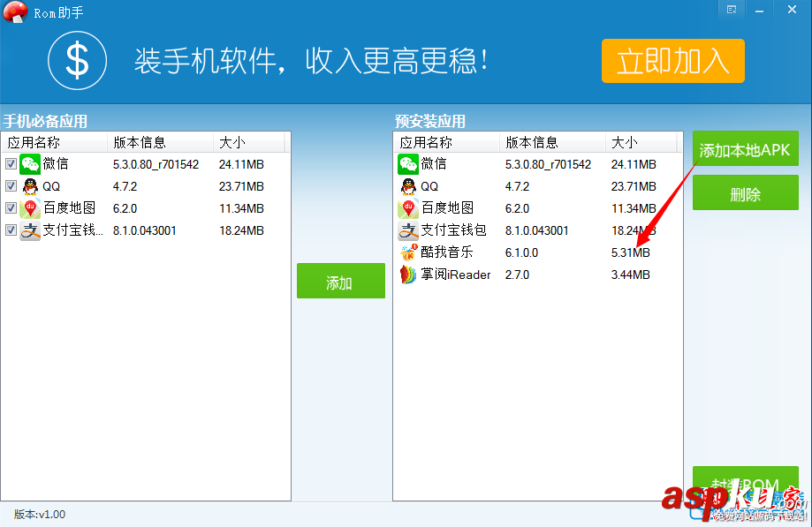
Task: Click QQ penguin icon in 手机必备应用 list
Action: [x=30, y=186]
